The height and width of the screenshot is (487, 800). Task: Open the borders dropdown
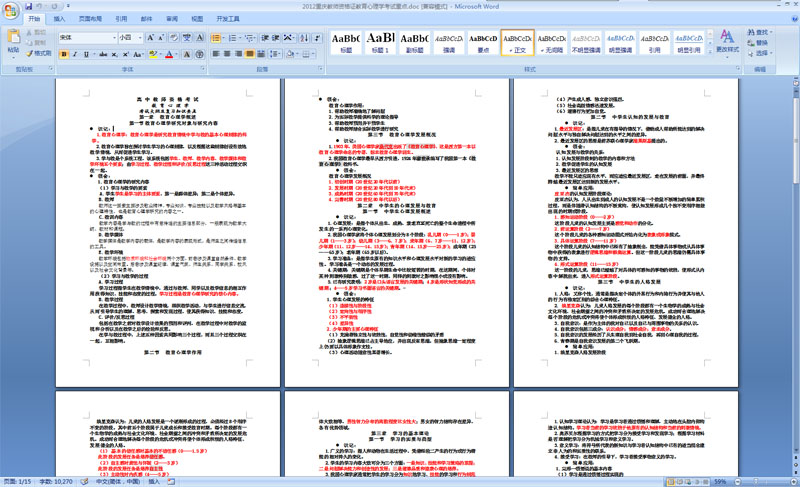coord(313,54)
